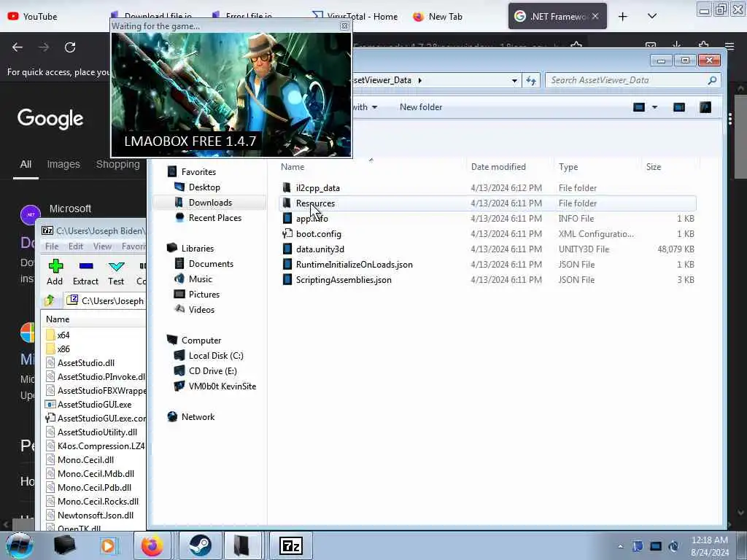Viewport: 747px width, 560px height.
Task: Close the LMAOBOX splash window
Action: pyautogui.click(x=344, y=26)
